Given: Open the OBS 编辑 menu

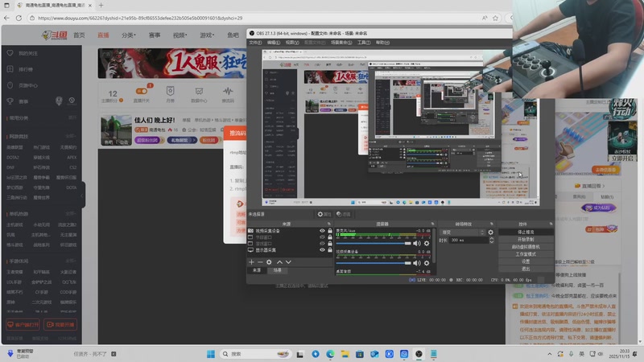Looking at the screenshot, I should click(x=274, y=43).
